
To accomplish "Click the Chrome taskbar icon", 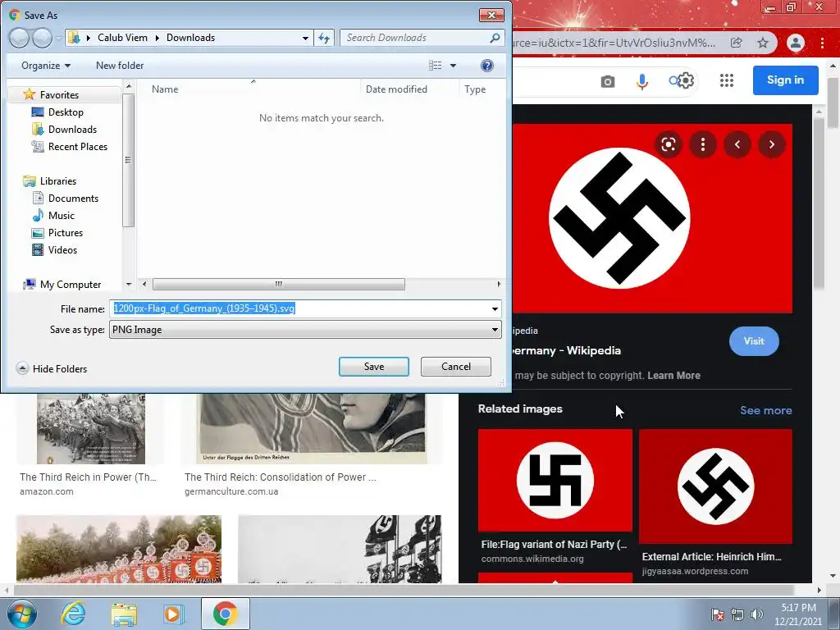I will pos(225,614).
